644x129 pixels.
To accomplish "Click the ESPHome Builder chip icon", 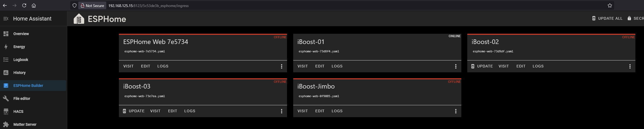I will click(6, 86).
